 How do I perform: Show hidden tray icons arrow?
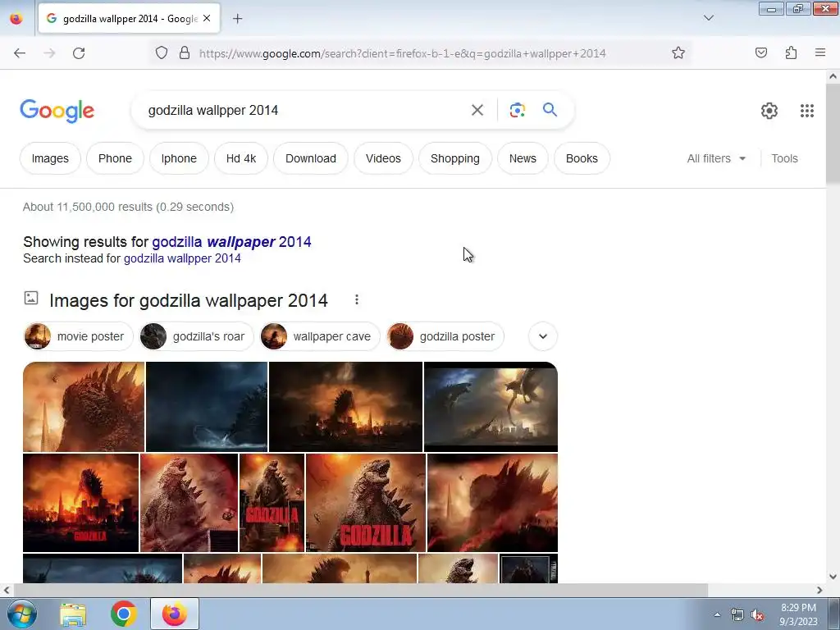717,614
